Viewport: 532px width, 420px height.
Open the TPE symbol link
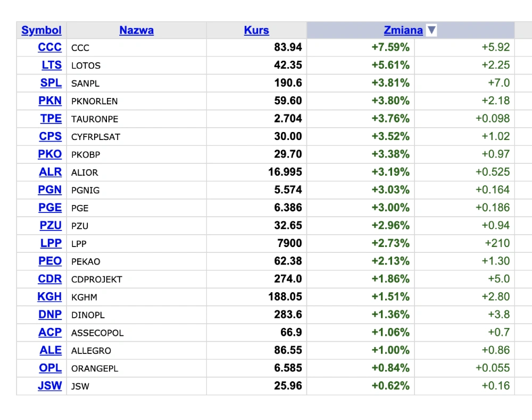(51, 119)
